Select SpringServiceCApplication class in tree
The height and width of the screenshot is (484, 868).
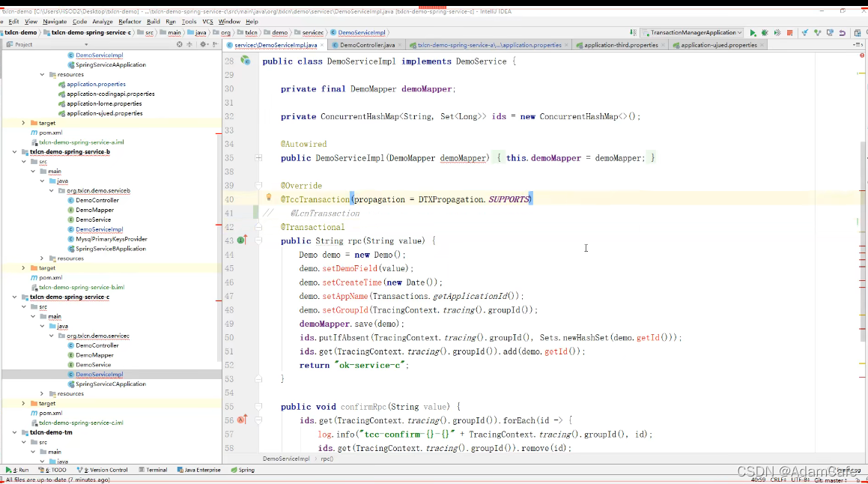click(x=111, y=384)
